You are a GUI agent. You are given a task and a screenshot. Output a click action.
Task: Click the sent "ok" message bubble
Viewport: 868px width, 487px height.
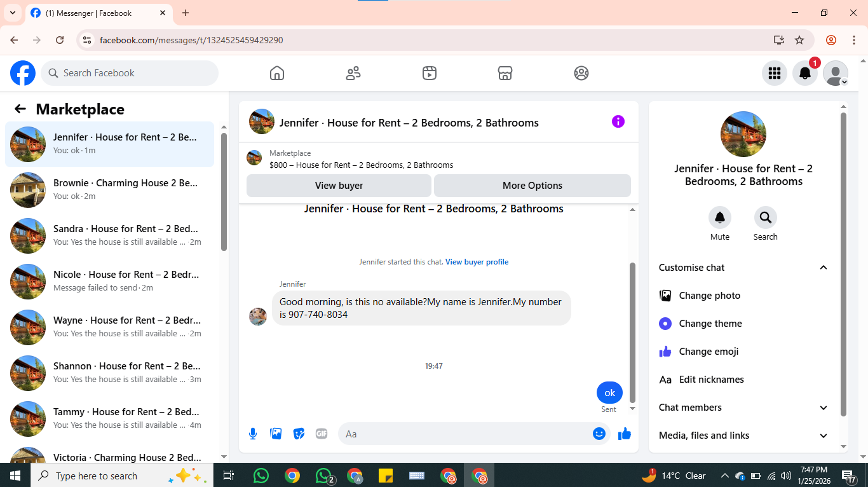pos(609,393)
